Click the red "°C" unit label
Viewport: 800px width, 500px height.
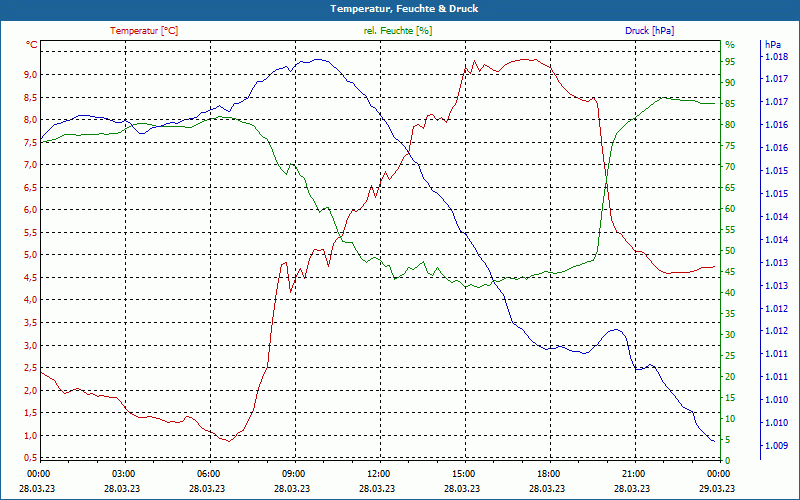point(31,45)
